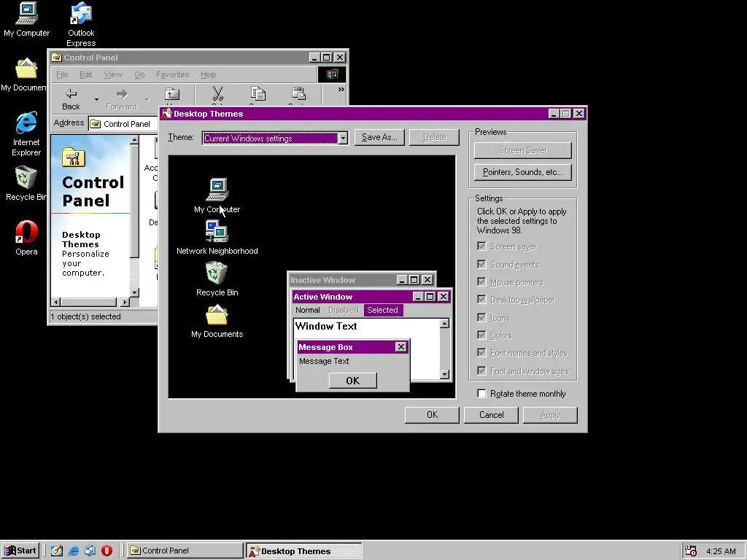Viewport: 747px width, 560px height.
Task: Toggle the Sound events checkbox
Action: tap(481, 264)
